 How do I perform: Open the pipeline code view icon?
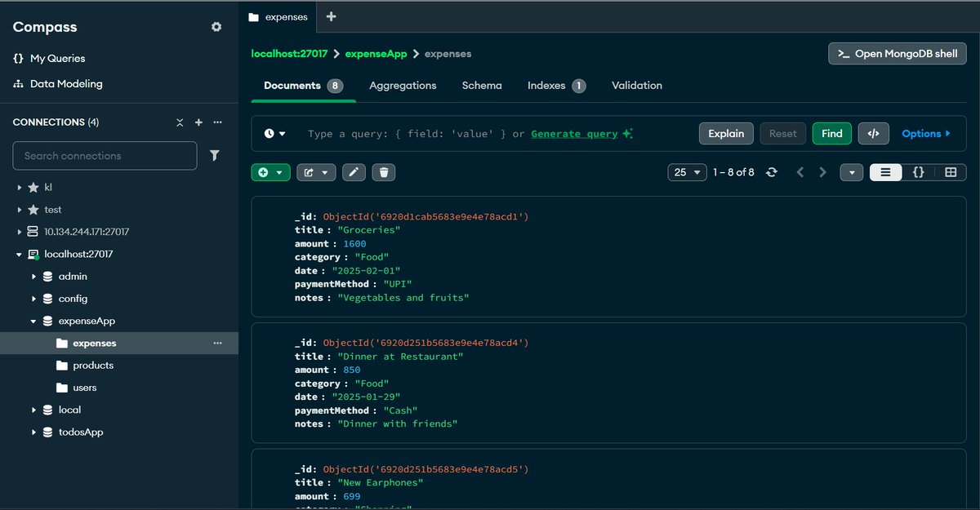point(873,133)
